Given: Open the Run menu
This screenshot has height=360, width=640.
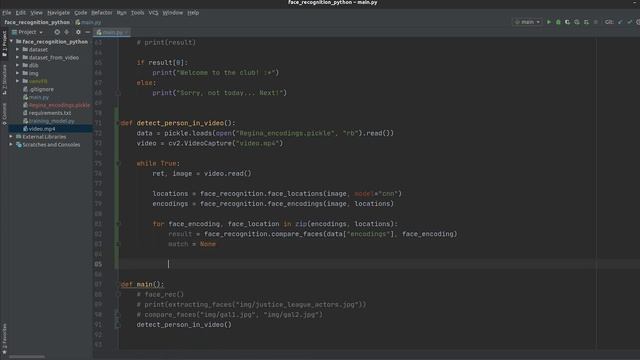Looking at the screenshot, I should (122, 13).
